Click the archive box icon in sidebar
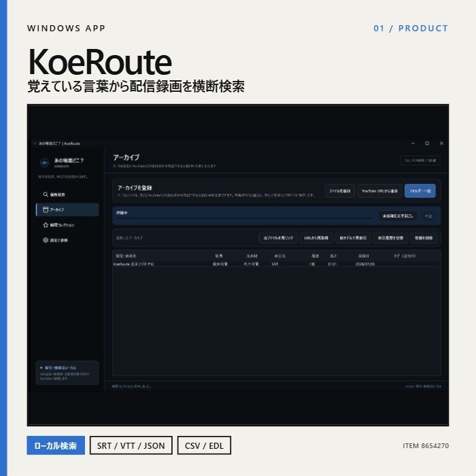 pyautogui.click(x=46, y=209)
